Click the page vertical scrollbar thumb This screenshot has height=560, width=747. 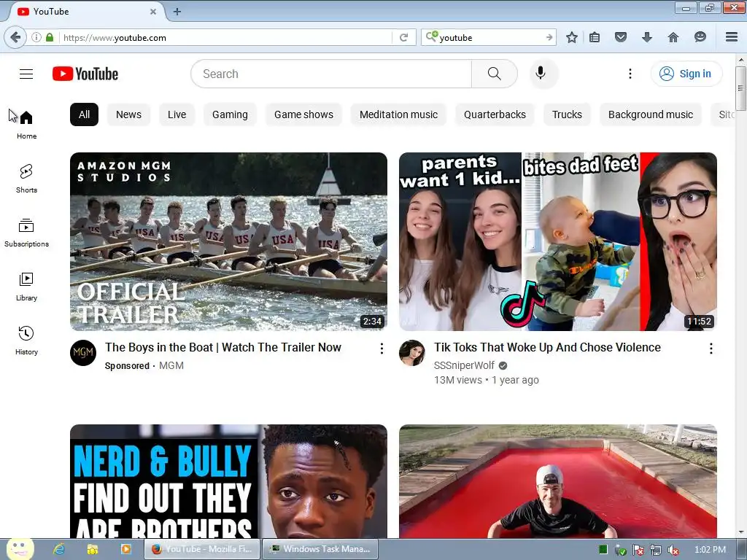pos(740,88)
